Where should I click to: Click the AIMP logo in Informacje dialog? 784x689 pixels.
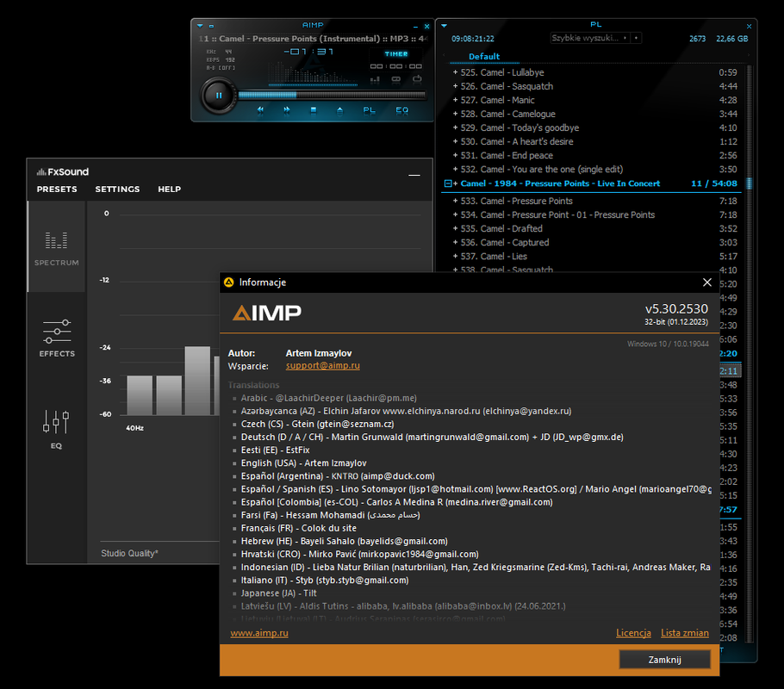pos(266,313)
